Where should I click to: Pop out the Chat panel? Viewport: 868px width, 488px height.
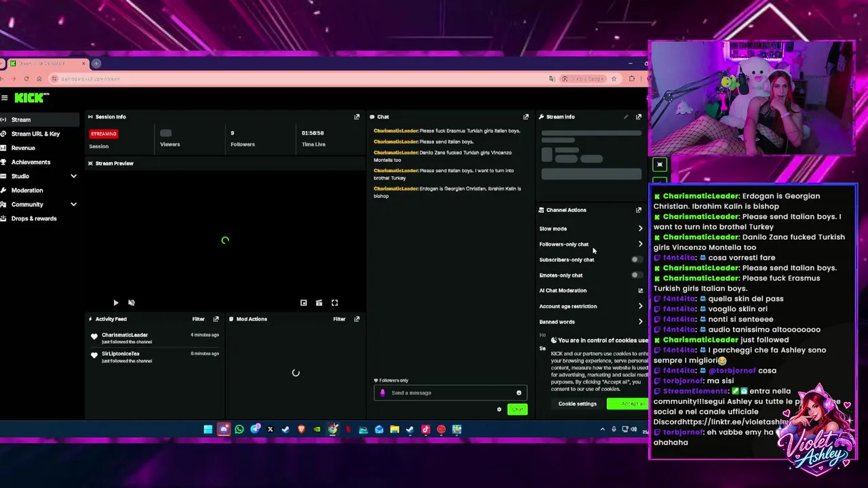pyautogui.click(x=526, y=117)
